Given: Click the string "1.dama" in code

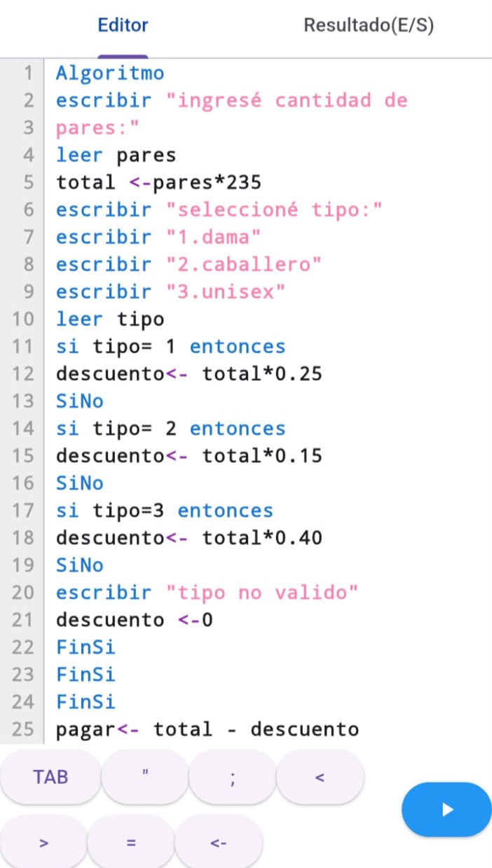Looking at the screenshot, I should pos(217,237).
